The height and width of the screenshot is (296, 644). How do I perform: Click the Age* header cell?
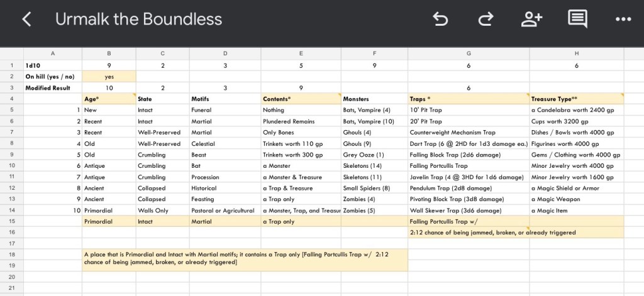pos(109,99)
